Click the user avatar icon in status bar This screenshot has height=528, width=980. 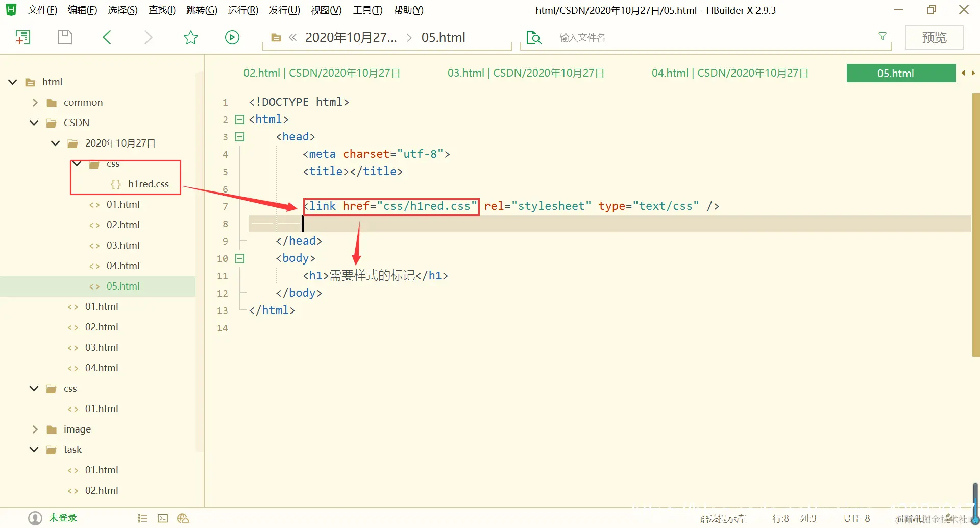(35, 518)
